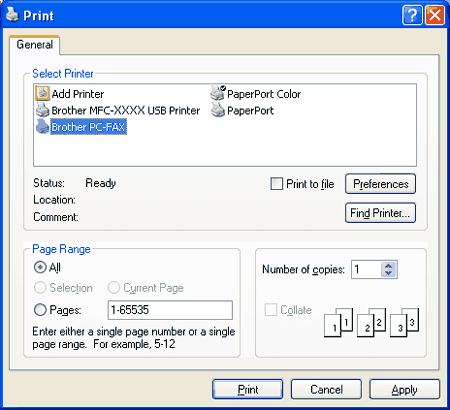The image size is (450, 410).
Task: Open the General tab
Action: (35, 45)
